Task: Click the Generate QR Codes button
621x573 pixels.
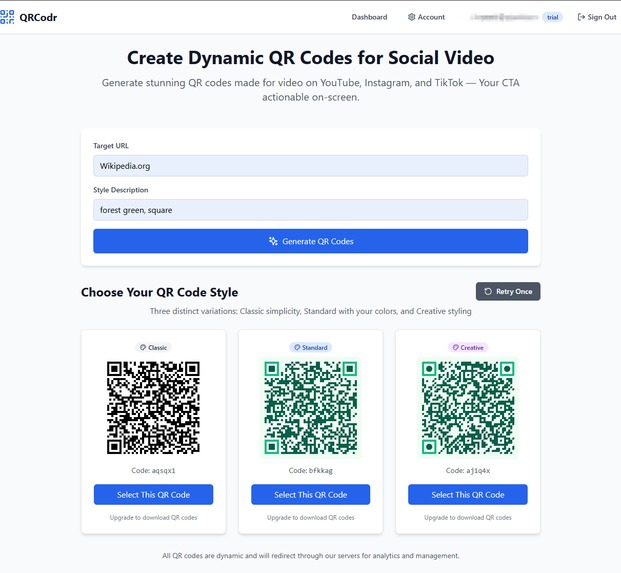Action: point(310,241)
